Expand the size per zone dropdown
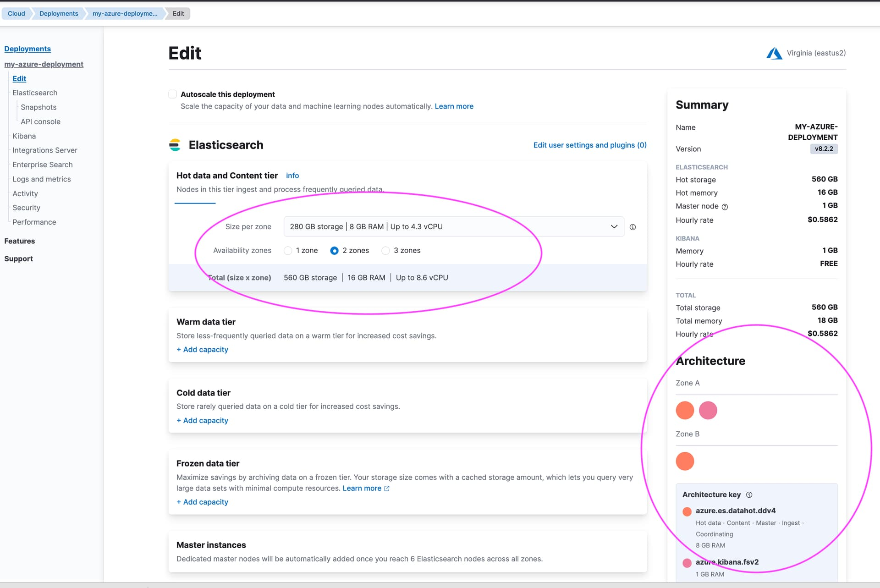Viewport: 880px width, 588px height. (613, 226)
